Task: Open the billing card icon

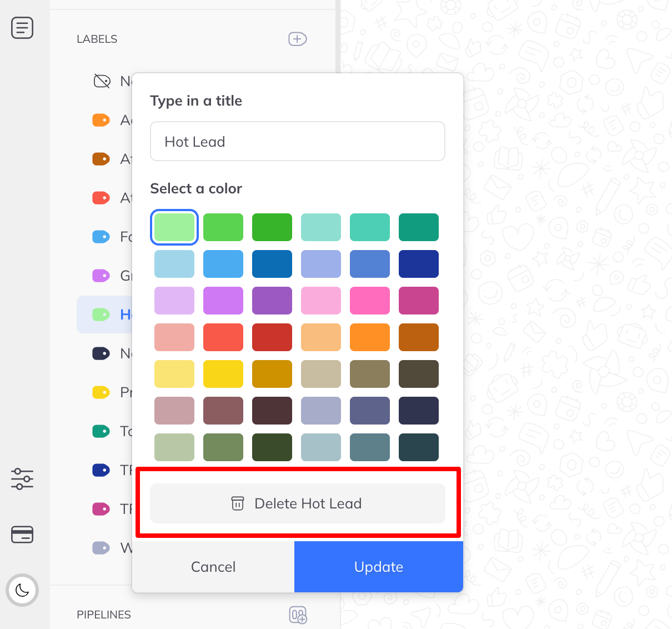Action: coord(22,535)
